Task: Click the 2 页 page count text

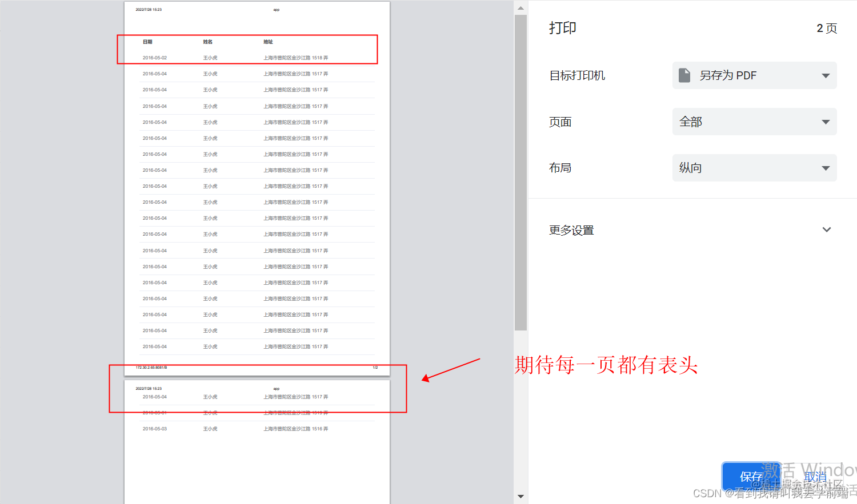Action: pyautogui.click(x=827, y=28)
